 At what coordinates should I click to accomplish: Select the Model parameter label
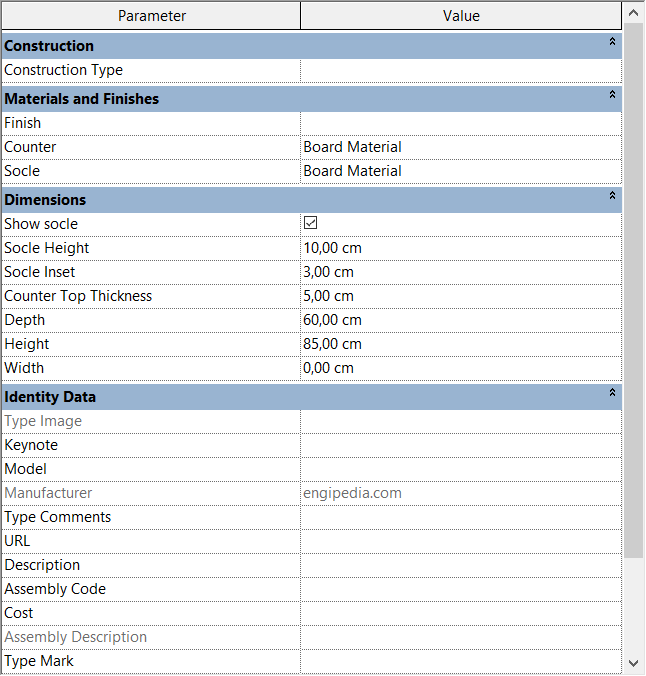(x=25, y=469)
